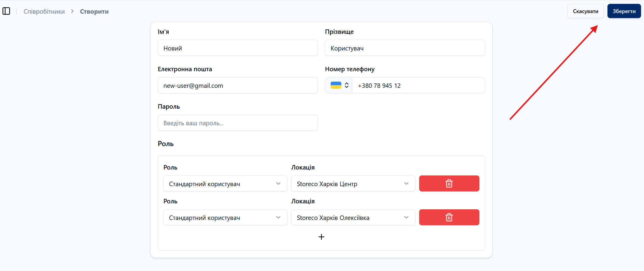This screenshot has height=271, width=644.
Task: Select the Електронна пошта field
Action: pos(238,85)
